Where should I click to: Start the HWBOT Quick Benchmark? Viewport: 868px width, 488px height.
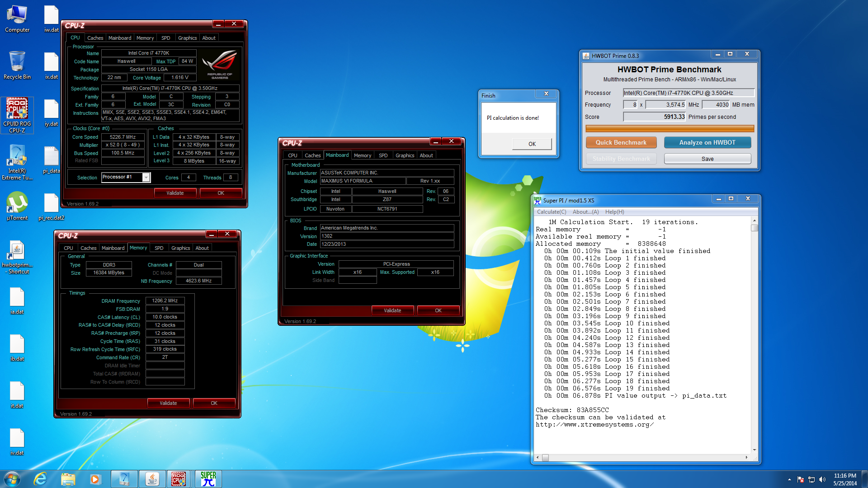(621, 142)
